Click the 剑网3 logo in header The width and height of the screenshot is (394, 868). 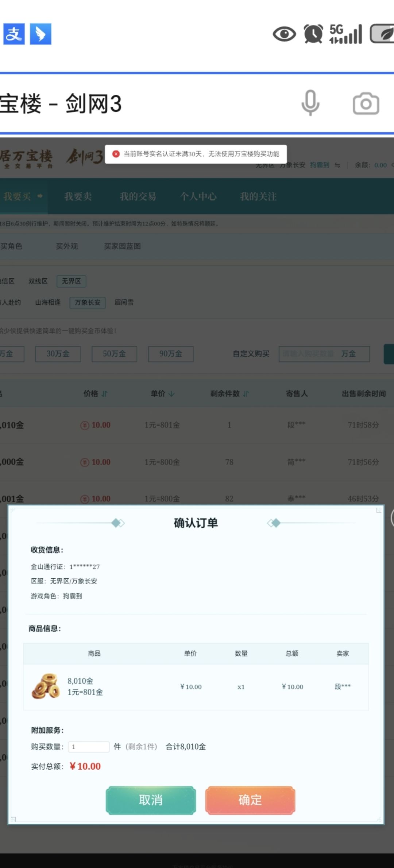pos(85,157)
